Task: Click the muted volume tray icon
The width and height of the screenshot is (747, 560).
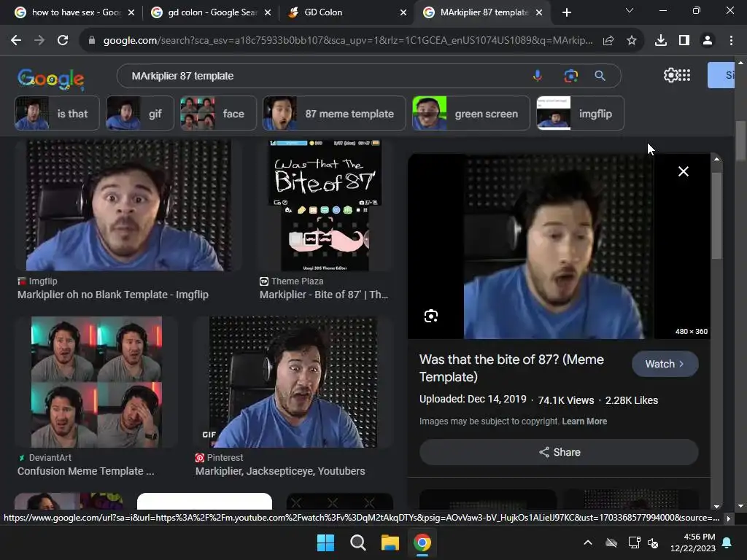Action: [x=653, y=542]
